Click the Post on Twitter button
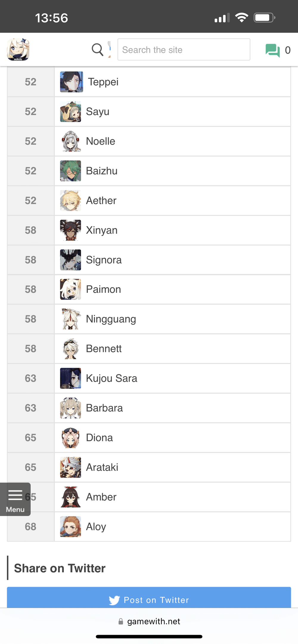The width and height of the screenshot is (298, 644). 149,600
